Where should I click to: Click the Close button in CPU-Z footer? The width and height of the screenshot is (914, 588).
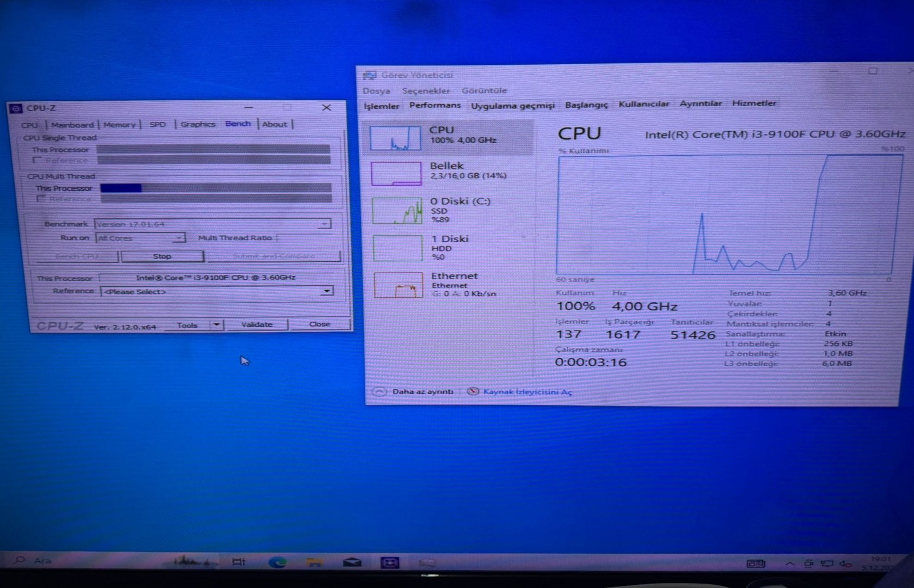pos(320,324)
